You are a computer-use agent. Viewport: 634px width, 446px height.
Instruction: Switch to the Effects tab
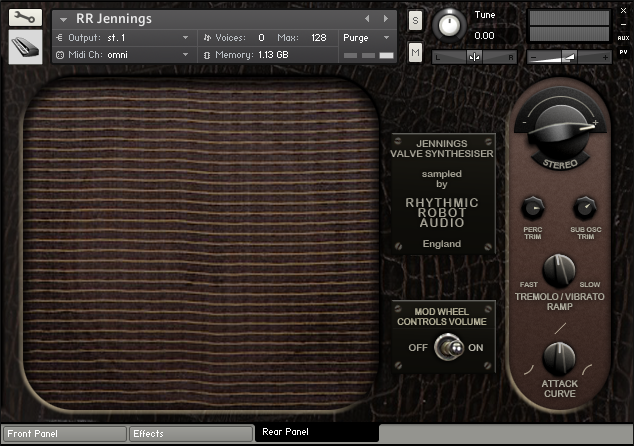click(x=190, y=433)
